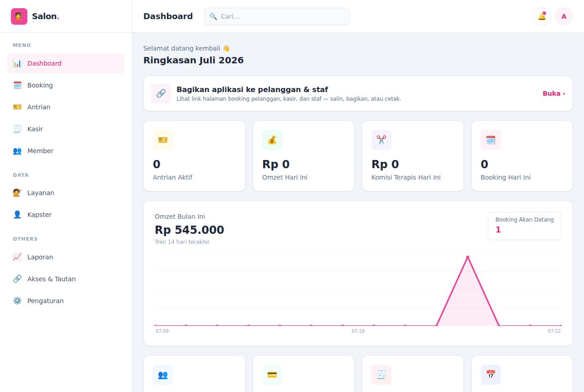
Task: Open the Dashboard menu item
Action: (66, 63)
